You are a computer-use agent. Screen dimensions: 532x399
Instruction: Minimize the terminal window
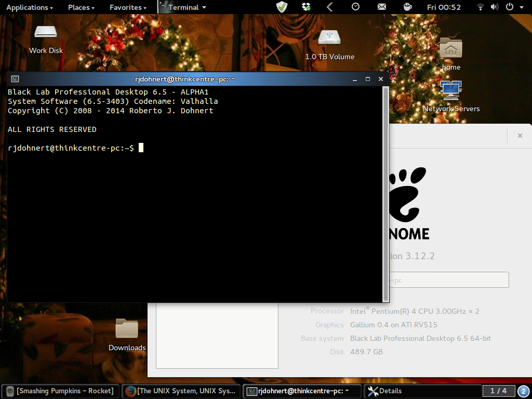(354, 79)
